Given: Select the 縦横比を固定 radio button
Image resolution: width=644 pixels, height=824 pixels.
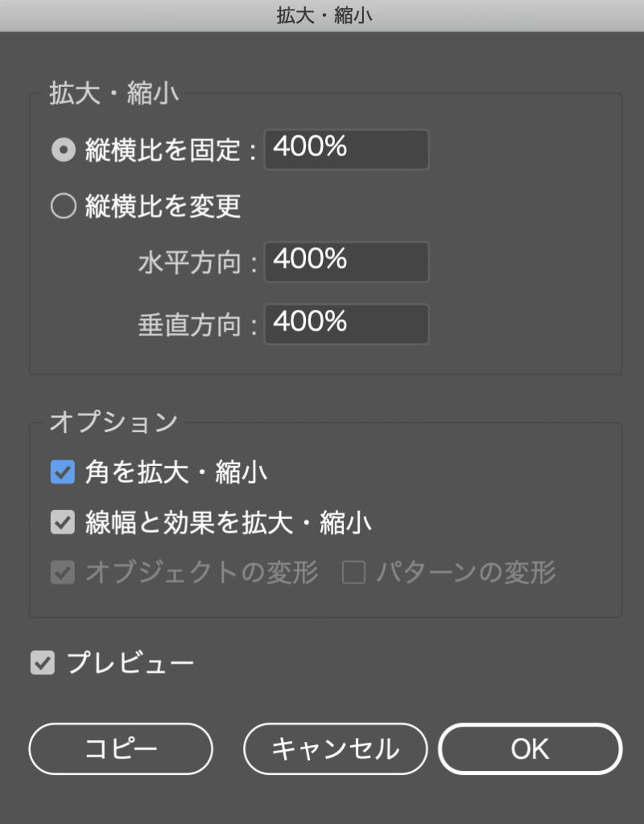Looking at the screenshot, I should point(63,150).
